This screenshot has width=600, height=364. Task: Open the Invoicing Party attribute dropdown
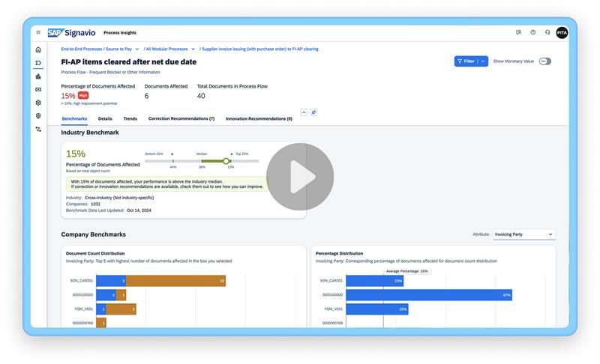[523, 234]
